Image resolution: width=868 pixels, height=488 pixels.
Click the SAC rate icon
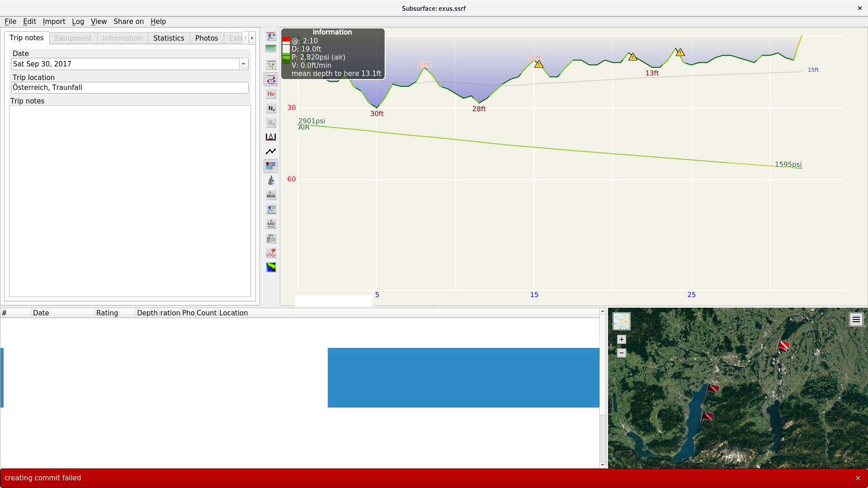coord(271,239)
